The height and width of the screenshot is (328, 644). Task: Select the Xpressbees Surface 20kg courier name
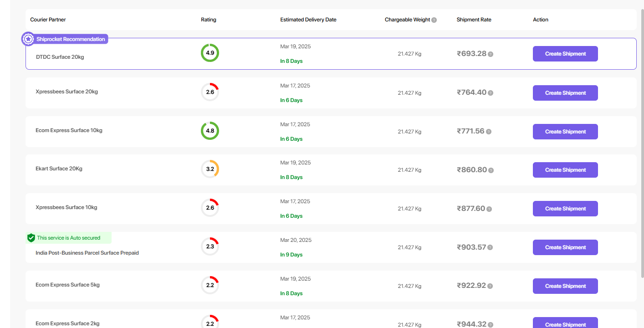67,92
